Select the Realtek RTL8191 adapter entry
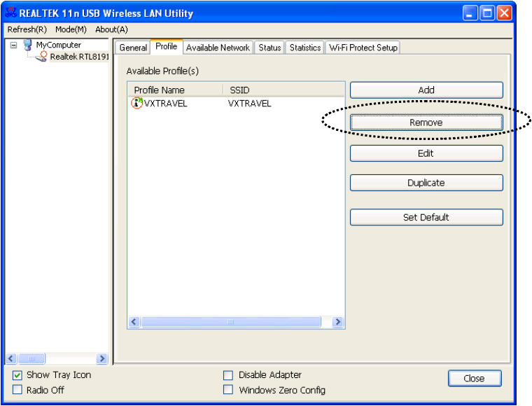The height and width of the screenshot is (406, 532). (x=79, y=57)
